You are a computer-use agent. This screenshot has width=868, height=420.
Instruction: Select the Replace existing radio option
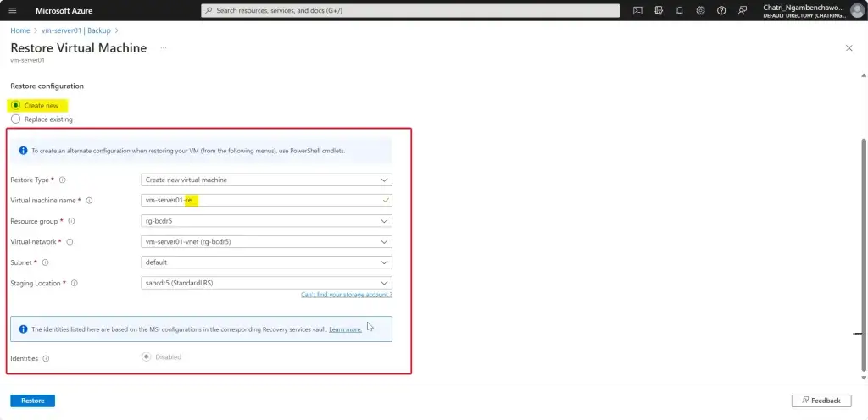[x=16, y=119]
